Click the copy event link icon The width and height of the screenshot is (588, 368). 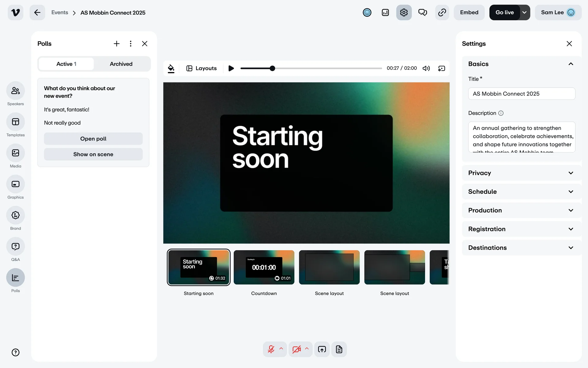tap(442, 13)
